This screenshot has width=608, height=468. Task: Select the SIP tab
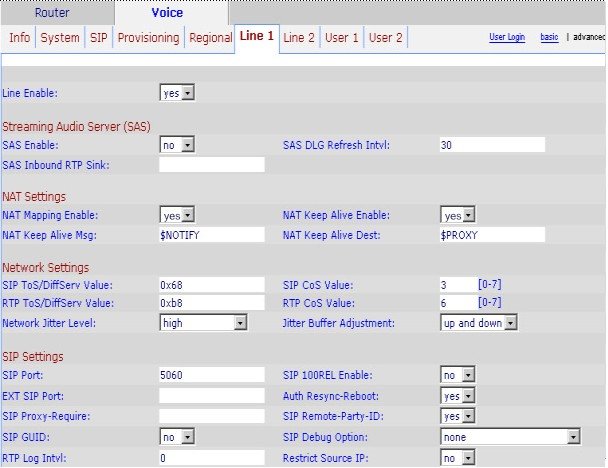[98, 38]
